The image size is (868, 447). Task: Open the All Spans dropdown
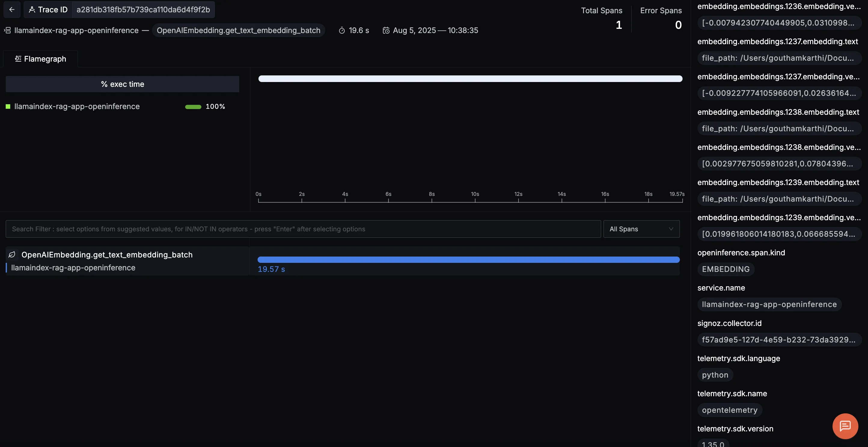(642, 229)
